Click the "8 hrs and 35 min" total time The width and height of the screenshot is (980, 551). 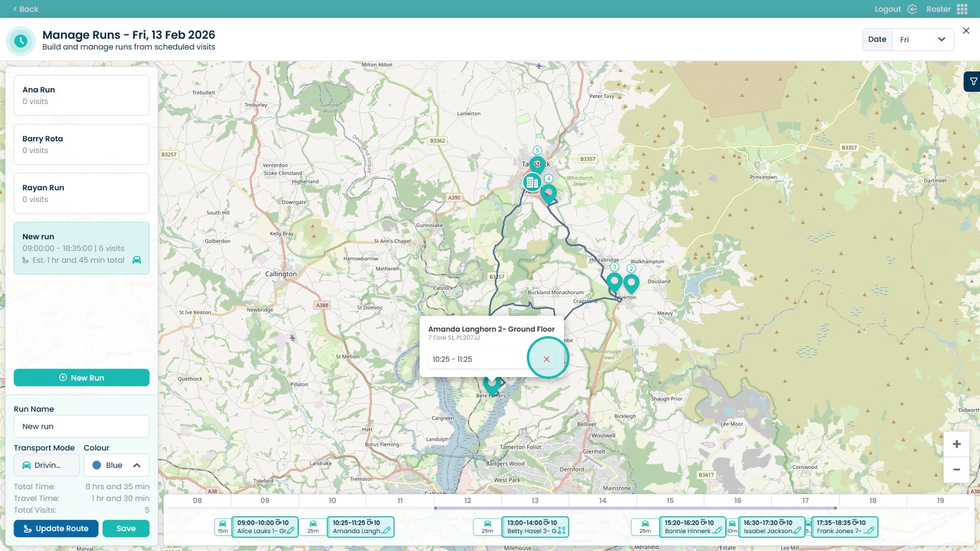point(117,487)
